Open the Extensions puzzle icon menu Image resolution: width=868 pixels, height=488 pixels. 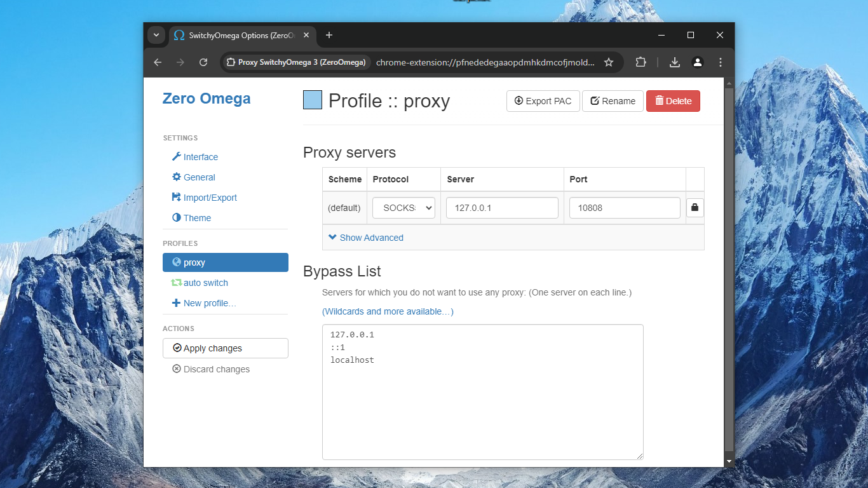tap(641, 62)
